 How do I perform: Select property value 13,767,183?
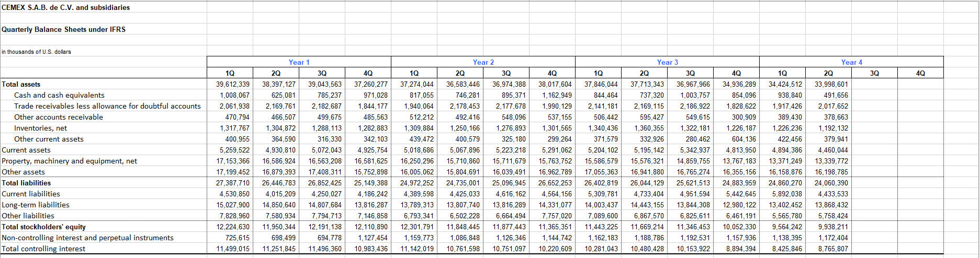click(x=739, y=161)
